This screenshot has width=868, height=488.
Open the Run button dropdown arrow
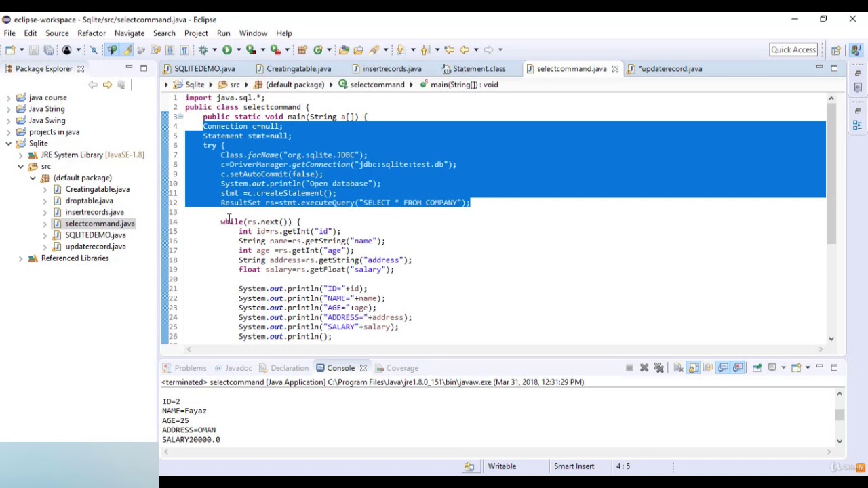pyautogui.click(x=237, y=49)
